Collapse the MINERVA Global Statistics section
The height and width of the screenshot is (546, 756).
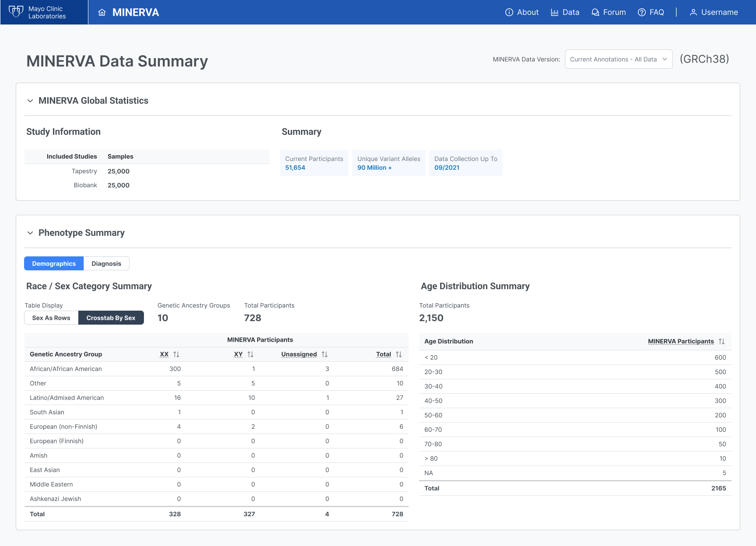30,101
